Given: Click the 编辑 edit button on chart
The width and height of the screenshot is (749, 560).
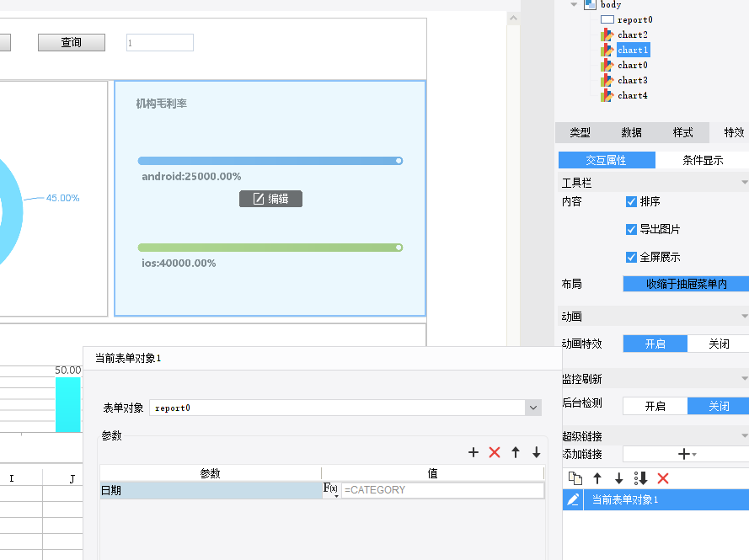Looking at the screenshot, I should (270, 199).
